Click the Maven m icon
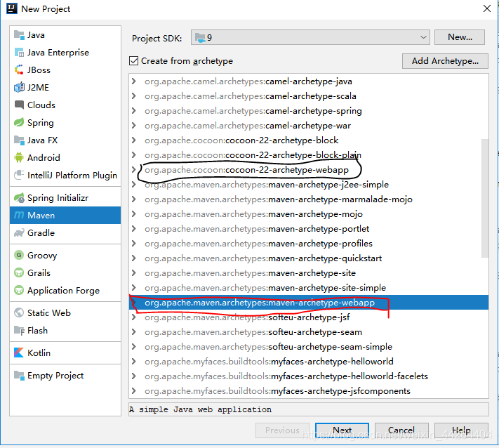499x448 pixels. pos(19,216)
